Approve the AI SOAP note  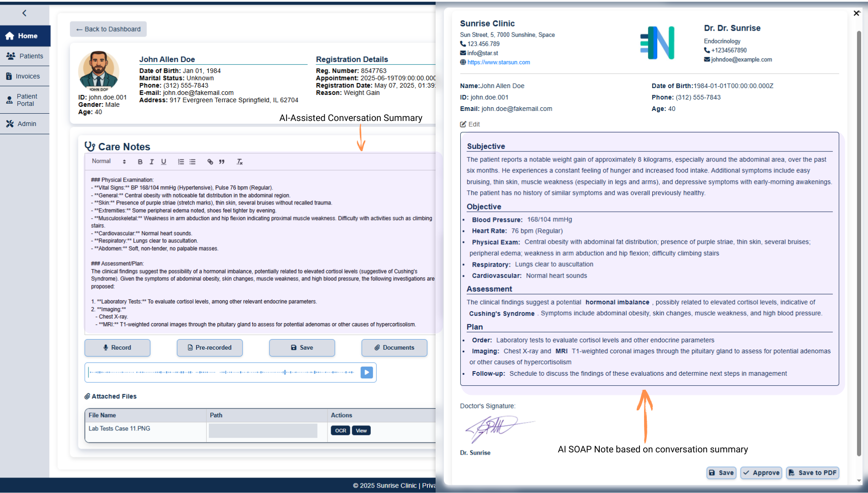[x=761, y=473]
